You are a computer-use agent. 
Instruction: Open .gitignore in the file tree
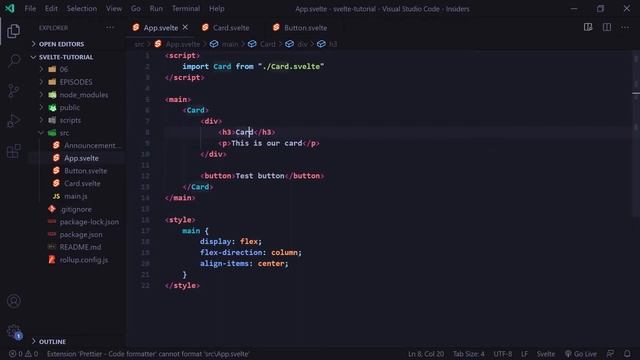click(76, 209)
